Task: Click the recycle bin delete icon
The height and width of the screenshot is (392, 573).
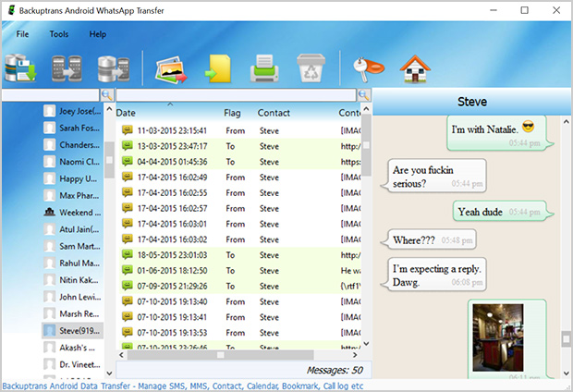Action: click(x=311, y=68)
